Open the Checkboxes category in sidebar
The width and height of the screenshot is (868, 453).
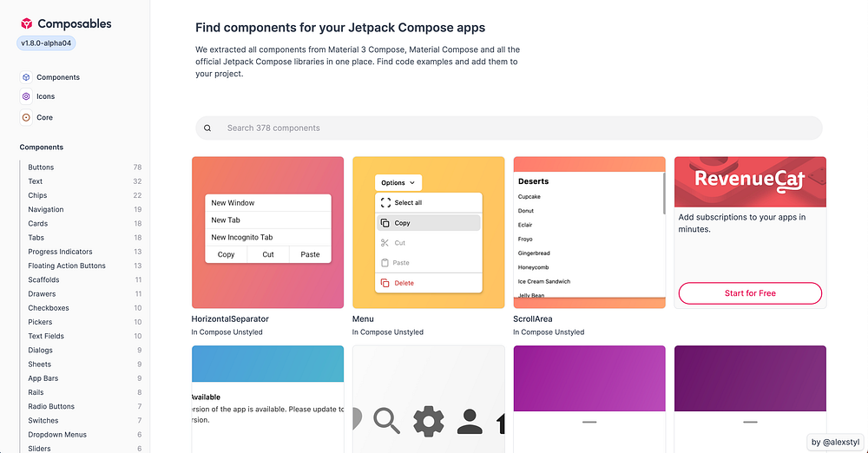pos(49,308)
